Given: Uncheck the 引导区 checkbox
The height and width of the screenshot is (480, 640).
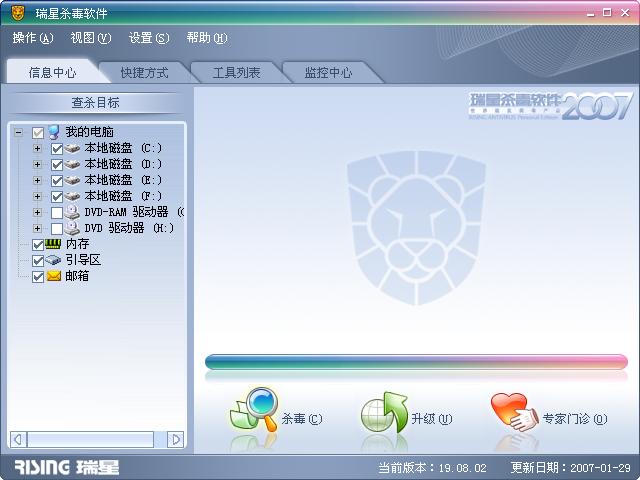Looking at the screenshot, I should coord(38,260).
